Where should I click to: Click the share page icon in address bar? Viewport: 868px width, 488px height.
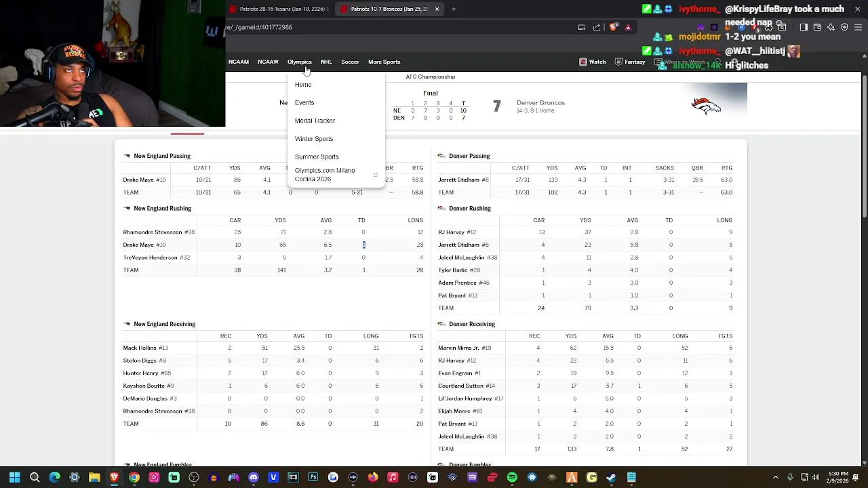coord(597,27)
